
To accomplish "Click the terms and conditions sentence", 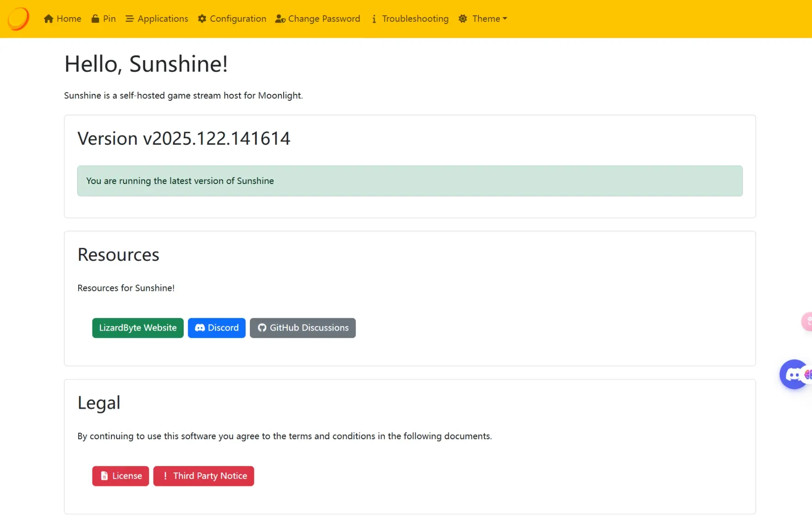I will pos(285,436).
